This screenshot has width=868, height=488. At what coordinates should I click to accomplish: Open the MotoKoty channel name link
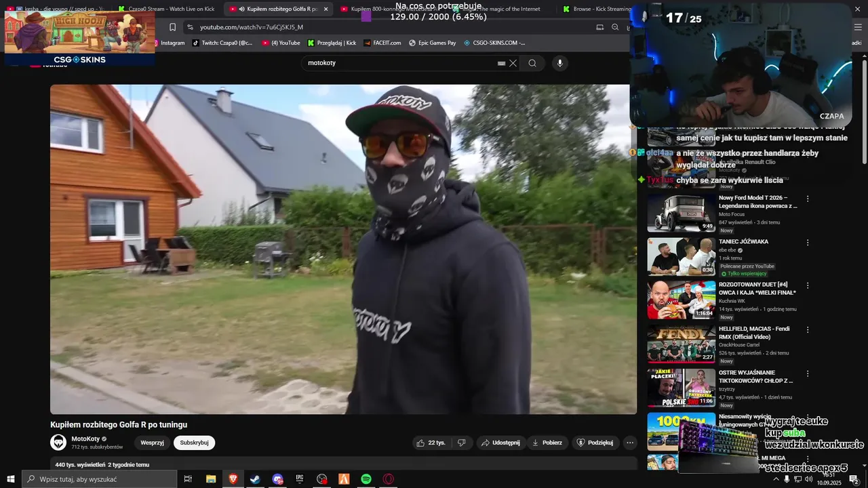coord(85,439)
